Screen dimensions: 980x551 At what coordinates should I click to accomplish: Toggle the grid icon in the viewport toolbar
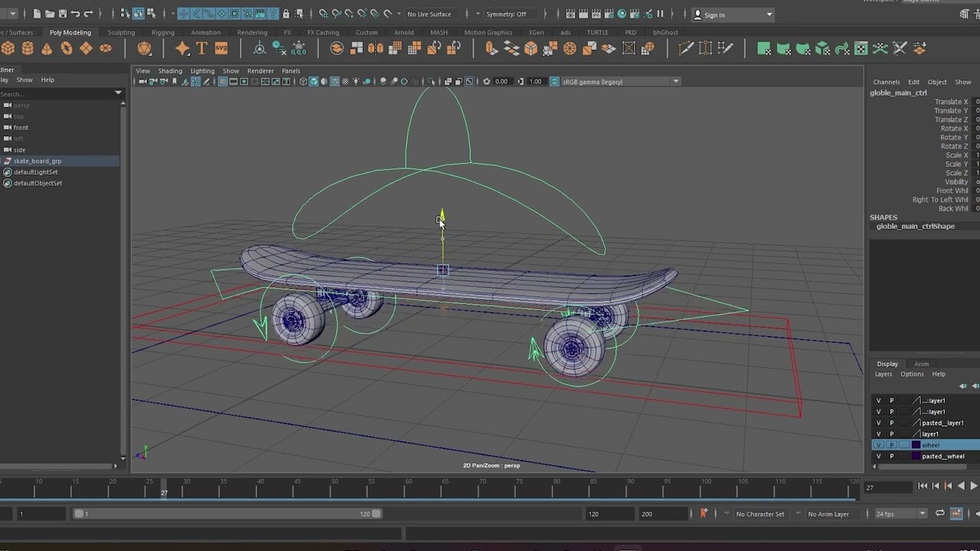[223, 81]
